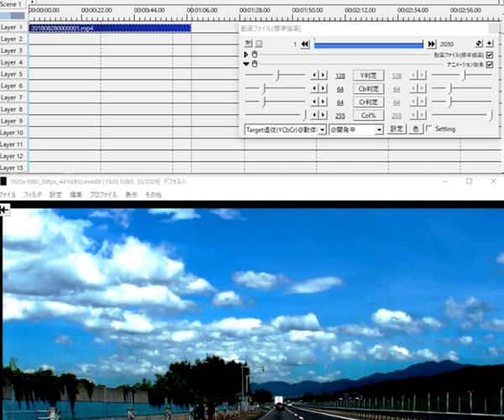Screen dimensions: 504x420
Task: Click the right stepper arrow for Col%
Action: pyautogui.click(x=323, y=115)
